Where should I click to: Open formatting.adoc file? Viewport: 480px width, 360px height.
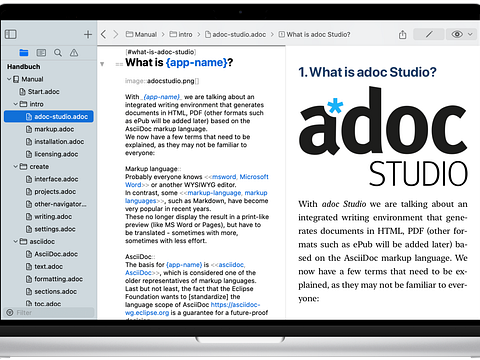(54, 279)
